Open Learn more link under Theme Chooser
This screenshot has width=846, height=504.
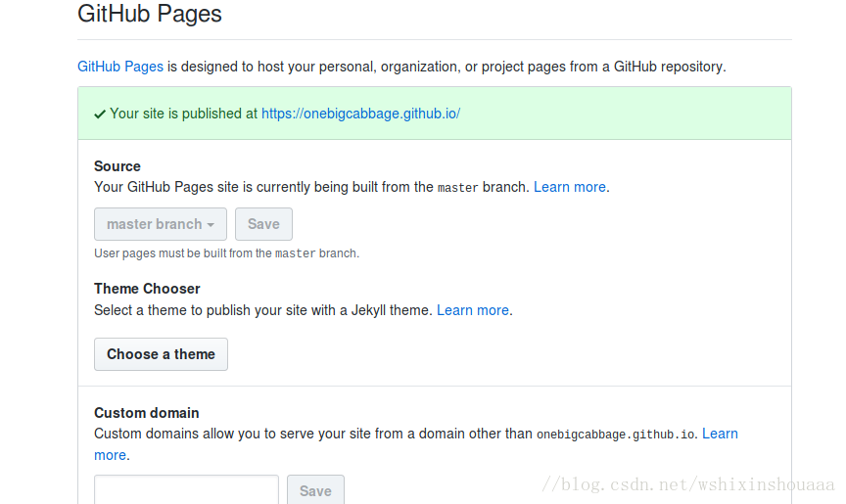click(473, 310)
